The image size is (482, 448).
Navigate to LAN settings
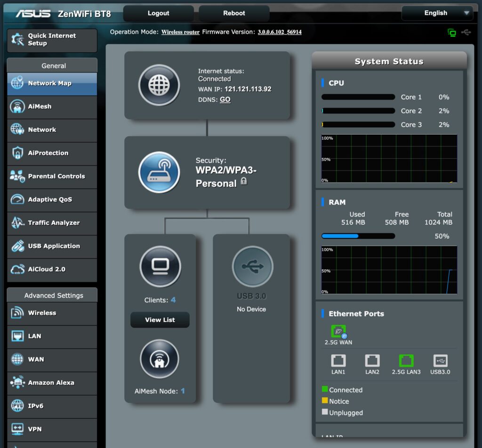tap(52, 337)
